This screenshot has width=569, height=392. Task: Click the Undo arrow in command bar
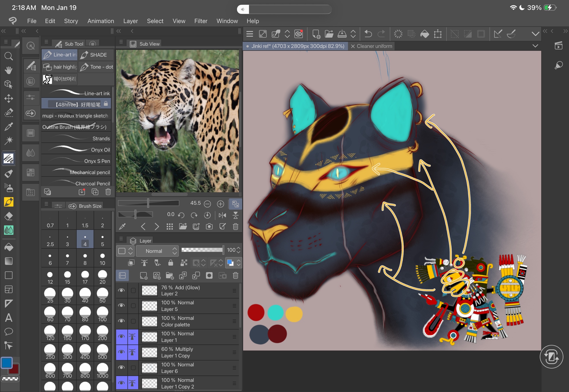click(368, 34)
